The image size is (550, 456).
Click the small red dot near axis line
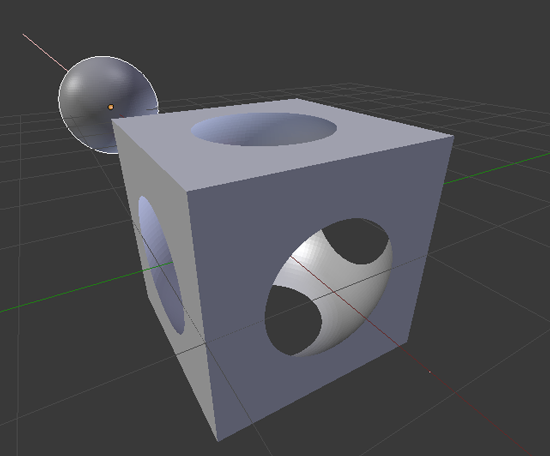[430, 372]
